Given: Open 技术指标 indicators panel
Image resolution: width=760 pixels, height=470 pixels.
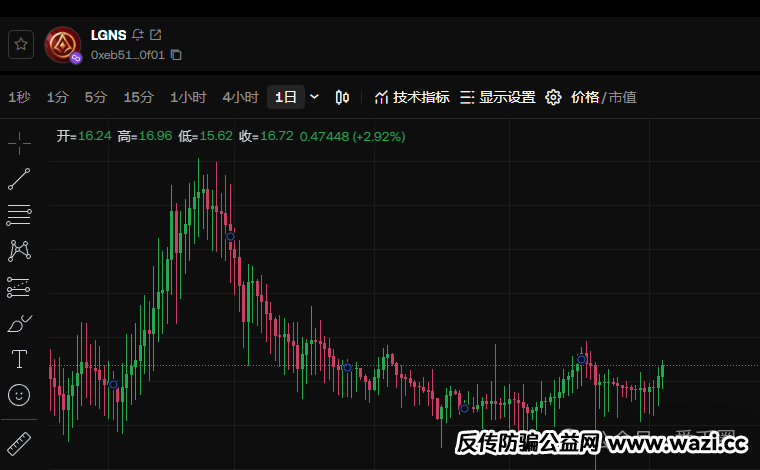Looking at the screenshot, I should click(x=412, y=97).
